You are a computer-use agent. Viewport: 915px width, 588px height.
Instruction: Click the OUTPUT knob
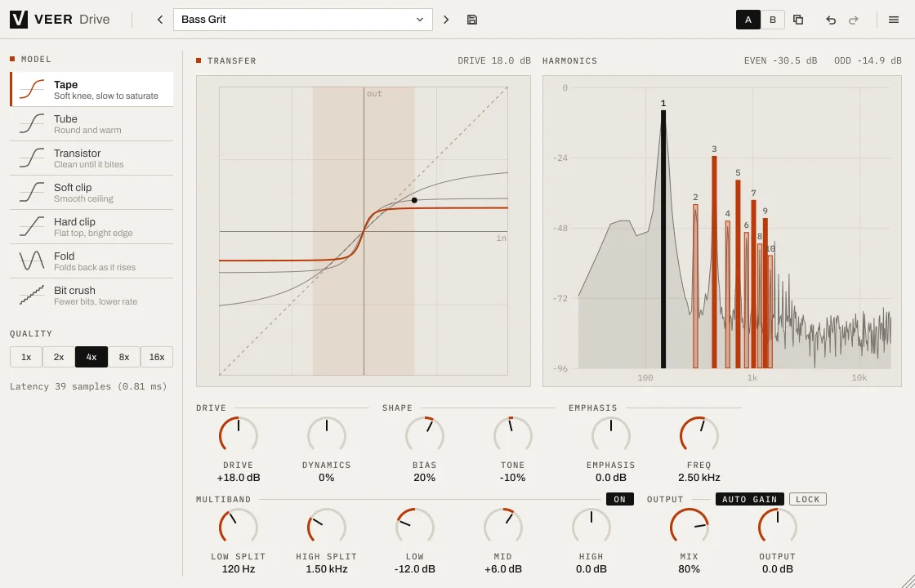[777, 527]
